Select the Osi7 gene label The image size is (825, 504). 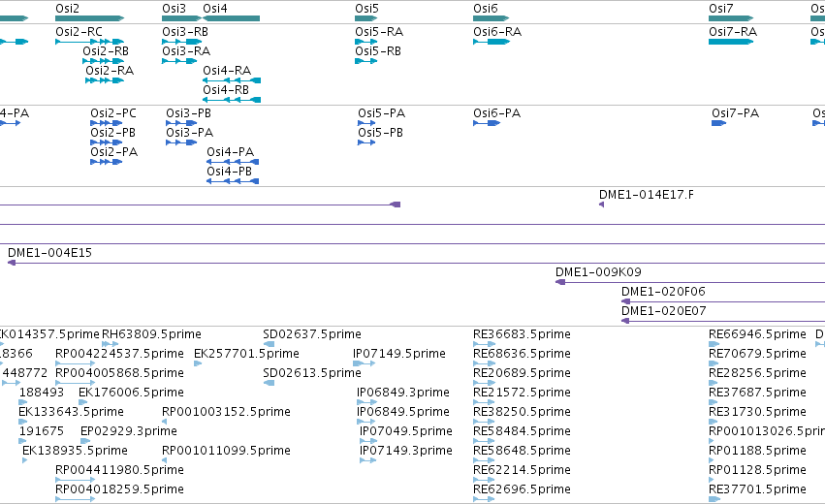[721, 9]
